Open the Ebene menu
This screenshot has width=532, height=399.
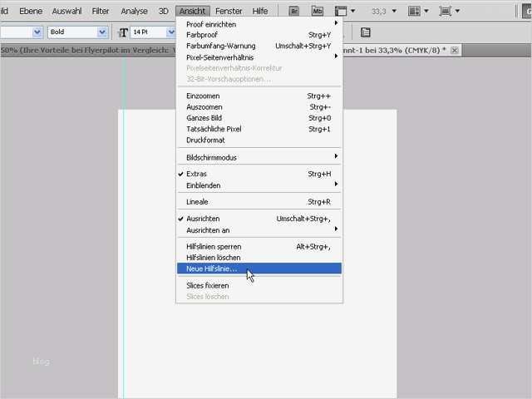[31, 11]
